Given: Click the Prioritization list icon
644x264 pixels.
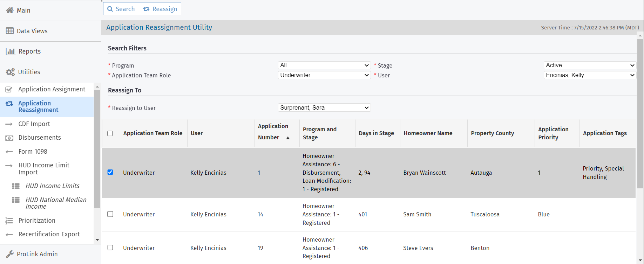Looking at the screenshot, I should [x=9, y=221].
